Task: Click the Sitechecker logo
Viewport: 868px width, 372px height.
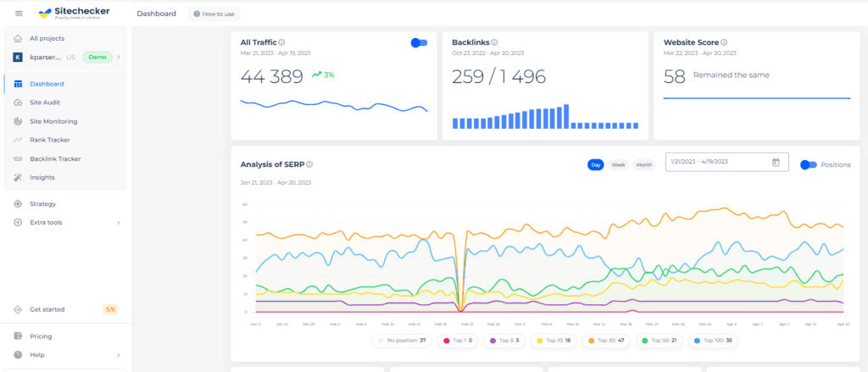Action: 75,14
